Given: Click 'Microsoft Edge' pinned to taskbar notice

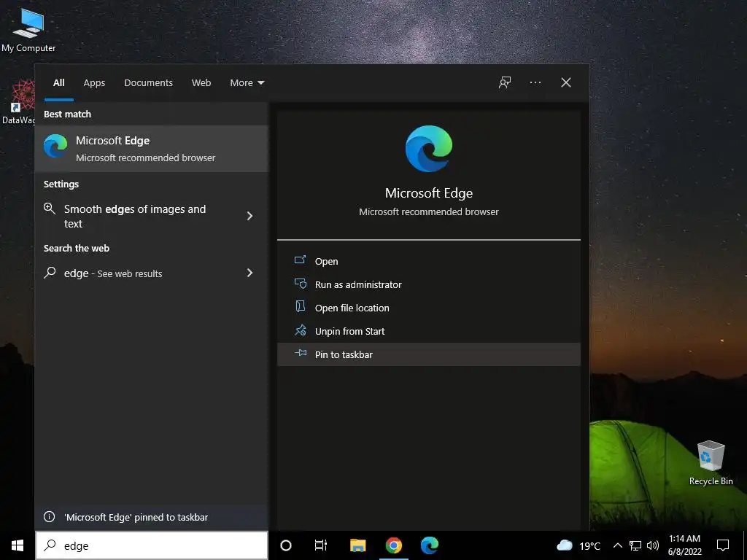Looking at the screenshot, I should (136, 517).
